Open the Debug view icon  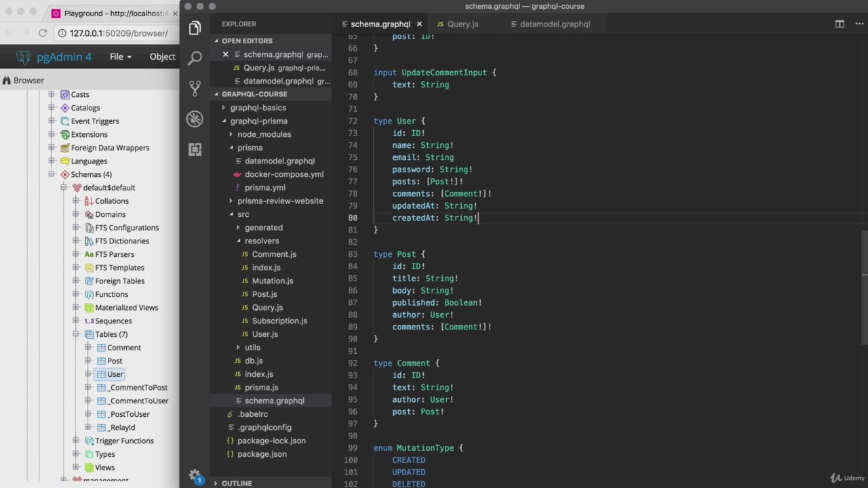[x=195, y=119]
